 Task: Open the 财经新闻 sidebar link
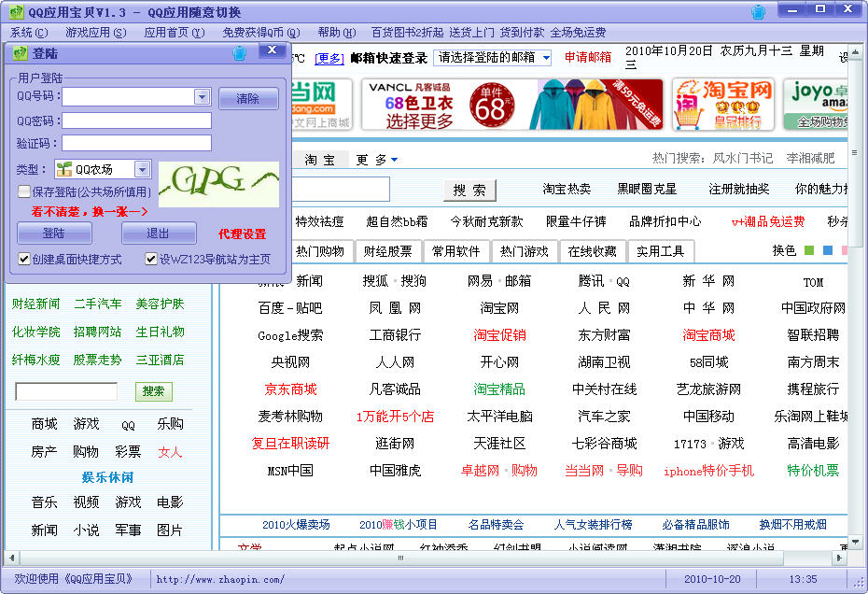click(36, 304)
